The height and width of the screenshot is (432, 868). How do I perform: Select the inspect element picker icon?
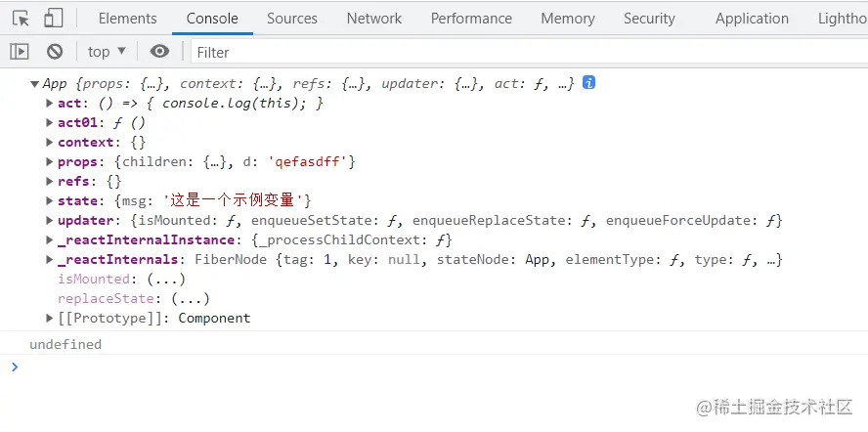pyautogui.click(x=22, y=19)
